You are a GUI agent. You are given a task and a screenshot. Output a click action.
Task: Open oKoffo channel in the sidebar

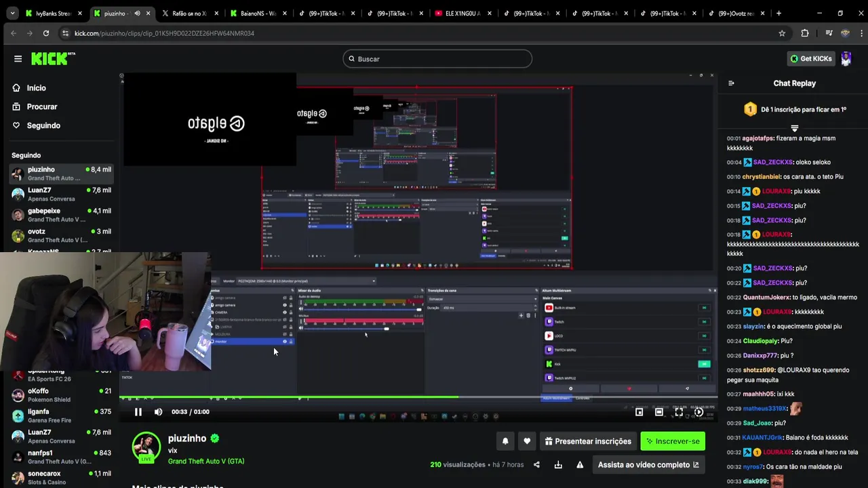(x=60, y=395)
